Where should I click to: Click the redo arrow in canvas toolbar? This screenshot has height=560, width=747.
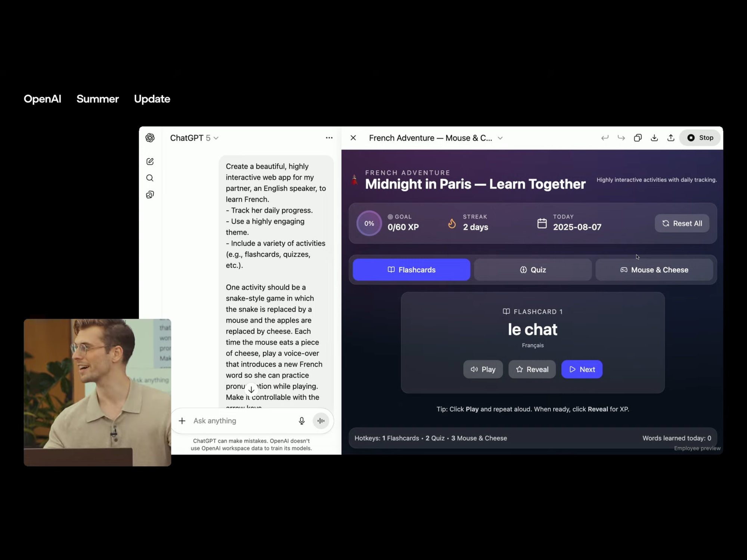click(621, 138)
